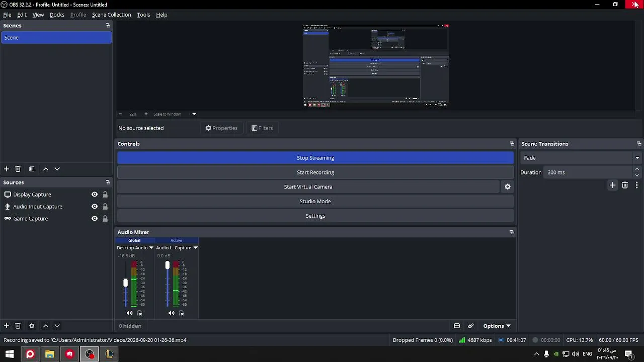
Task: Open the Tools menu
Action: 143,15
